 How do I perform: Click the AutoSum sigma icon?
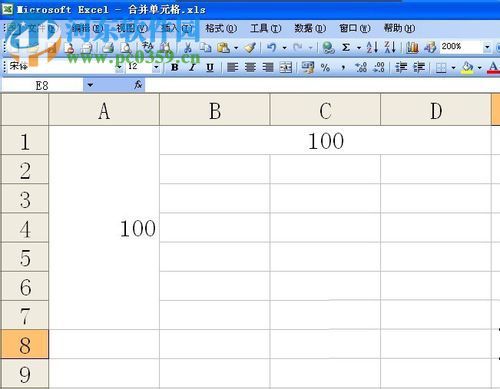point(346,48)
